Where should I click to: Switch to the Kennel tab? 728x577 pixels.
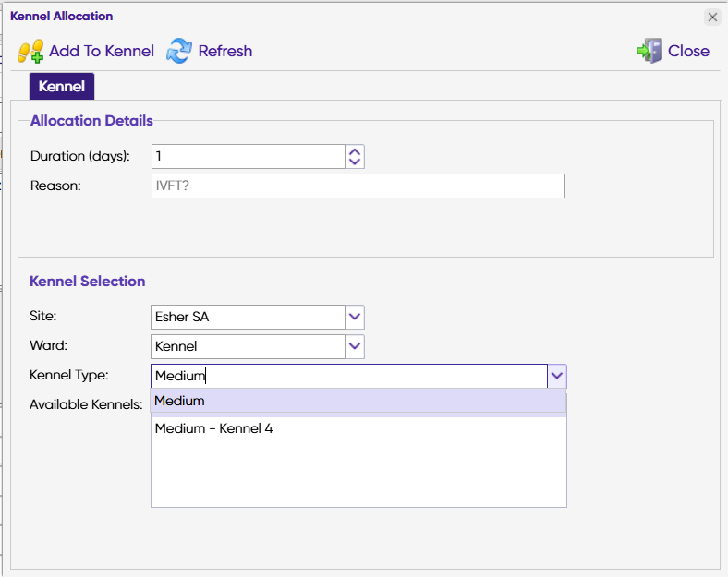tap(62, 86)
